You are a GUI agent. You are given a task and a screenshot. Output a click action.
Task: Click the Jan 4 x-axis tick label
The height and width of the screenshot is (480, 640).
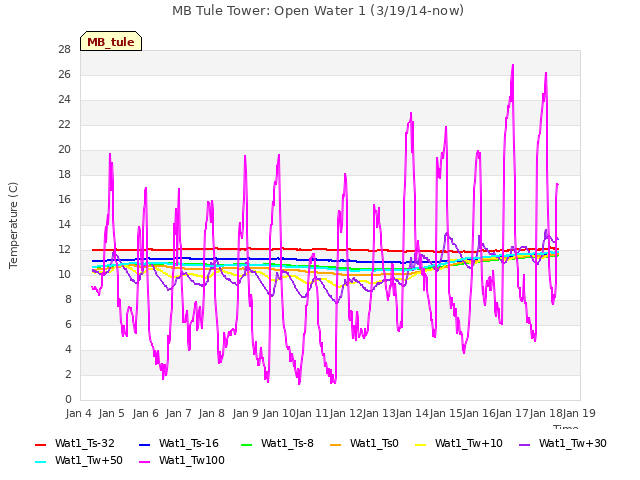tap(78, 413)
